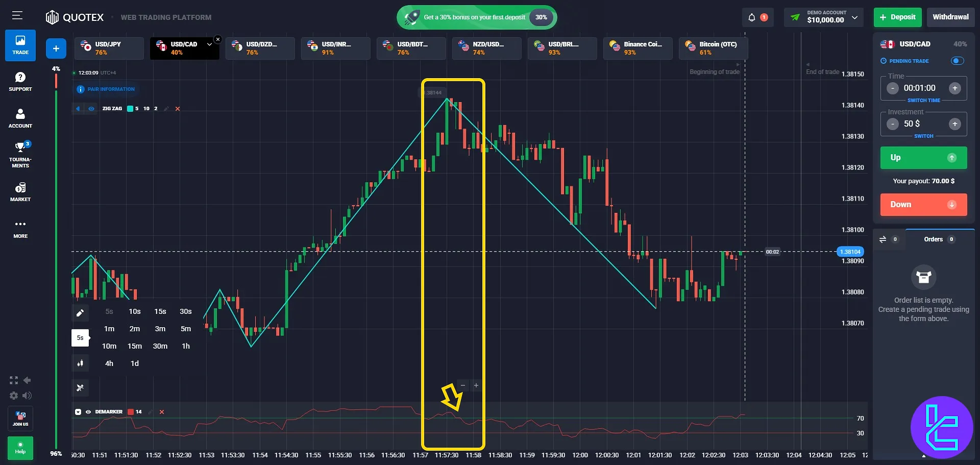Open the Orders tab
This screenshot has width=980, height=465.
(939, 239)
